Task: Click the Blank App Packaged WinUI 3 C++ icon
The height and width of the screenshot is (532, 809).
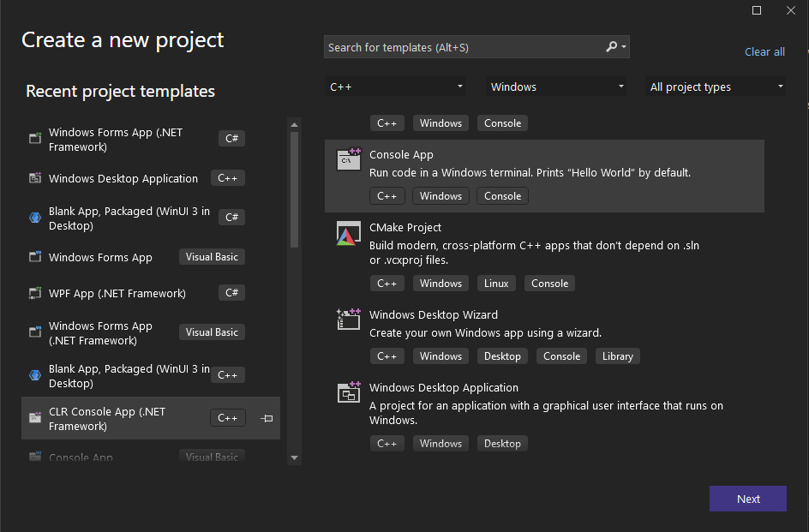Action: [35, 375]
